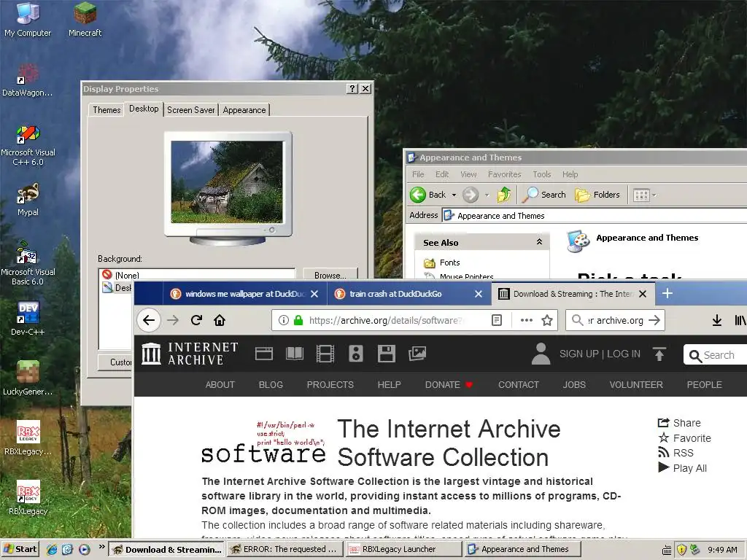Open the Favorites menu in Explorer
This screenshot has height=560, width=747.
coord(504,174)
